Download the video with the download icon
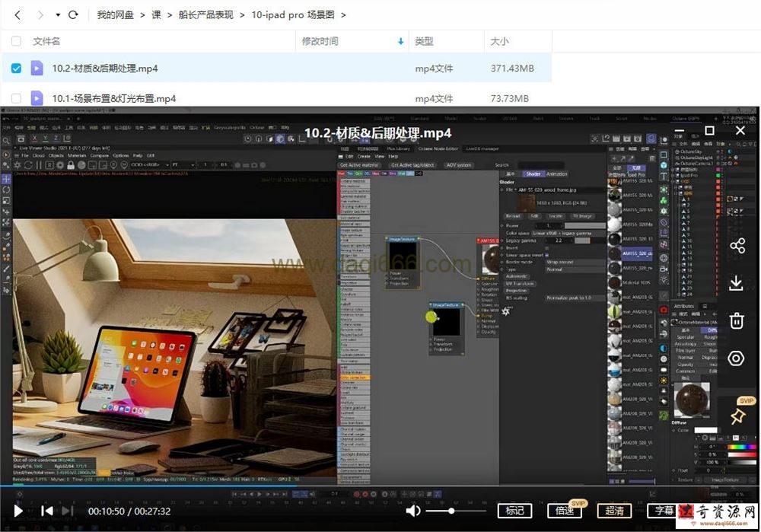The image size is (761, 532). (x=736, y=283)
